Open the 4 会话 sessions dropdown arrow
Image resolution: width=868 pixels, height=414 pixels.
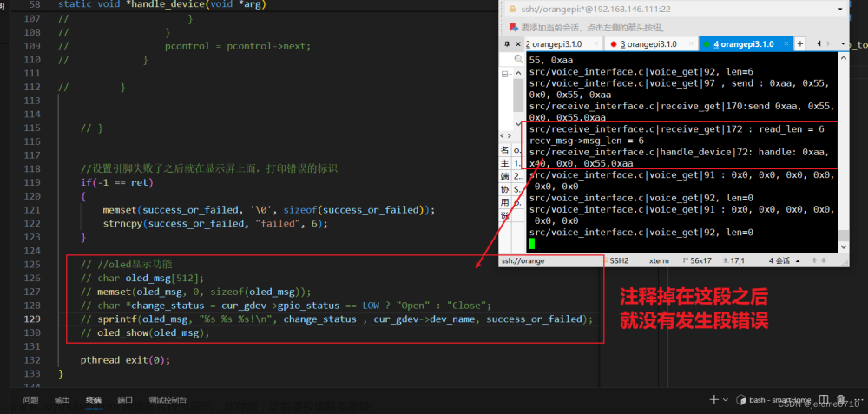(x=799, y=260)
